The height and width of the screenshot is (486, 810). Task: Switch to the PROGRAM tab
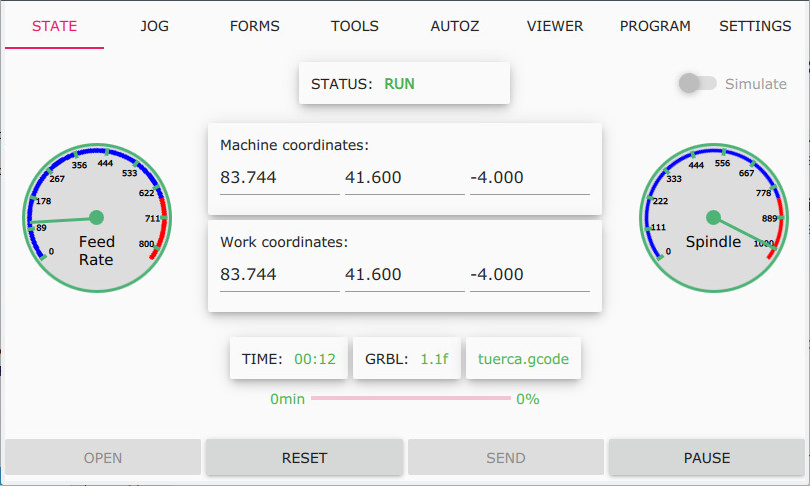[x=655, y=26]
